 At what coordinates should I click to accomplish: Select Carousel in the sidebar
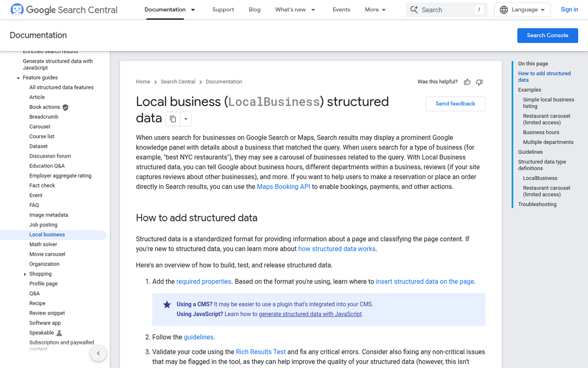(40, 127)
